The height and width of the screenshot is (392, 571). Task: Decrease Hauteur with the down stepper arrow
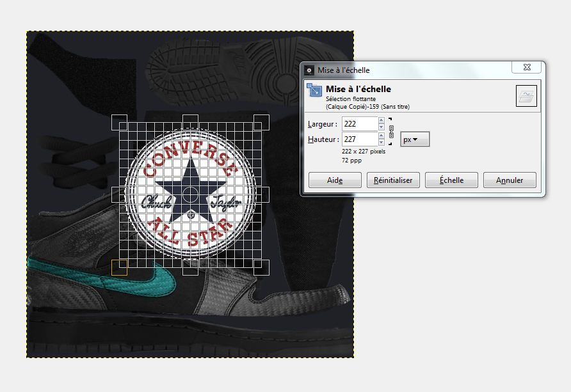(x=382, y=142)
